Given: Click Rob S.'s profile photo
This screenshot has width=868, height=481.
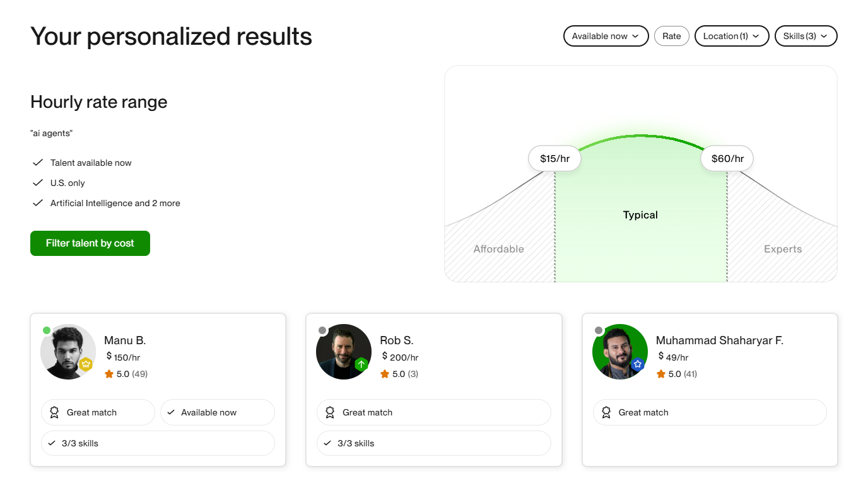Looking at the screenshot, I should (344, 352).
